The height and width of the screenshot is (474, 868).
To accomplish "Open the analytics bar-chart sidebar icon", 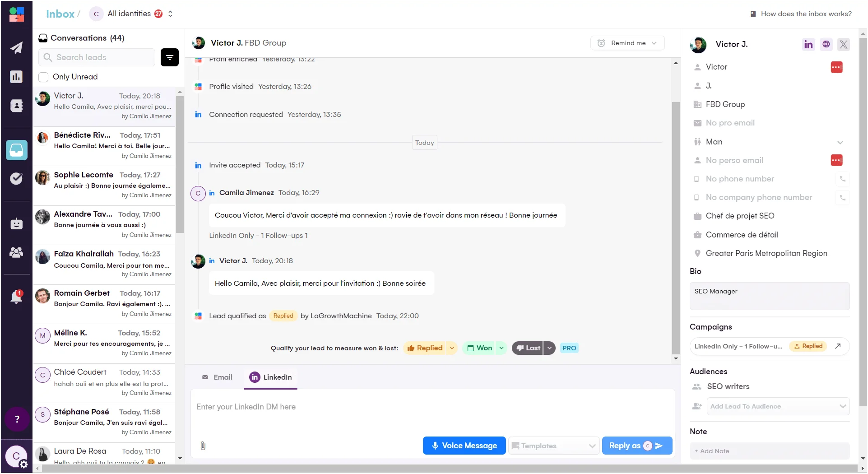I will tap(16, 77).
